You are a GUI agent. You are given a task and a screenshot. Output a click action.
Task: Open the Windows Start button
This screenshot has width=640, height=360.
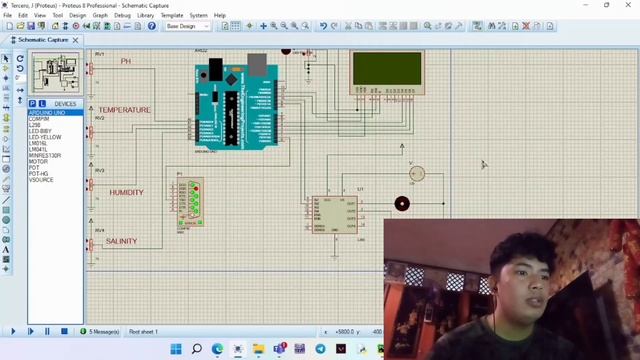pyautogui.click(x=176, y=349)
